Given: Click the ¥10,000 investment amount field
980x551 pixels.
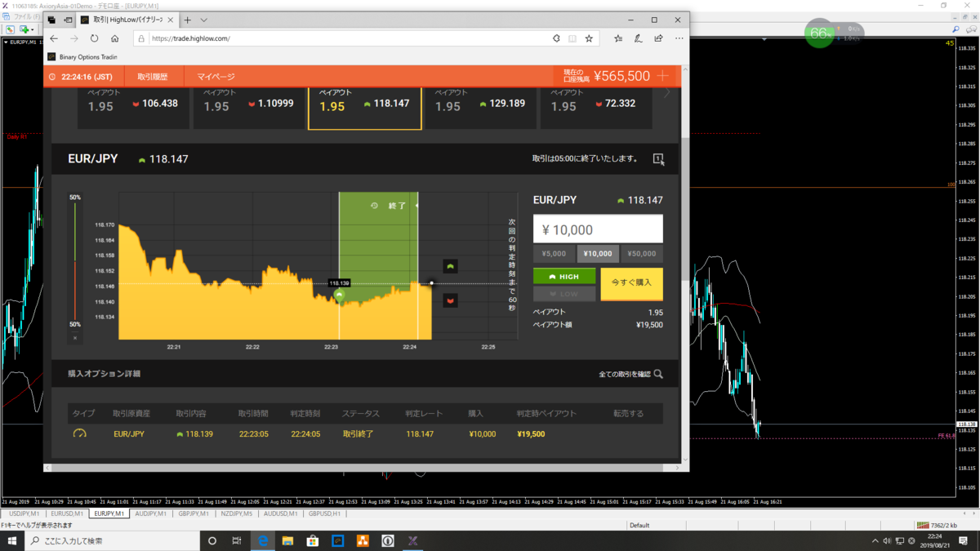Looking at the screenshot, I should [x=598, y=229].
